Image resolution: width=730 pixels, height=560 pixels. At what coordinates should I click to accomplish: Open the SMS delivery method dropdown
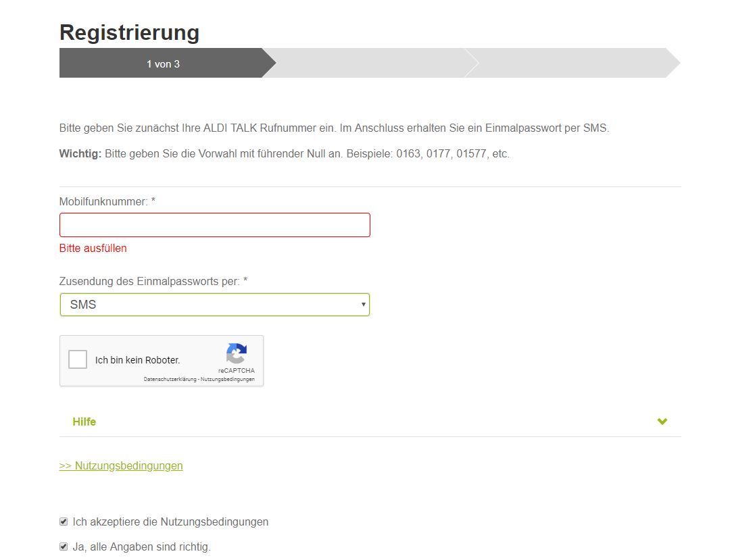[x=215, y=305]
